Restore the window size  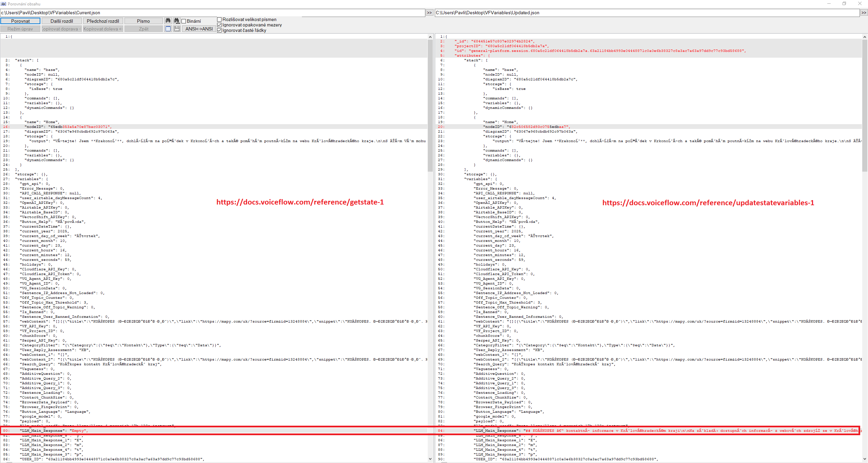844,4
